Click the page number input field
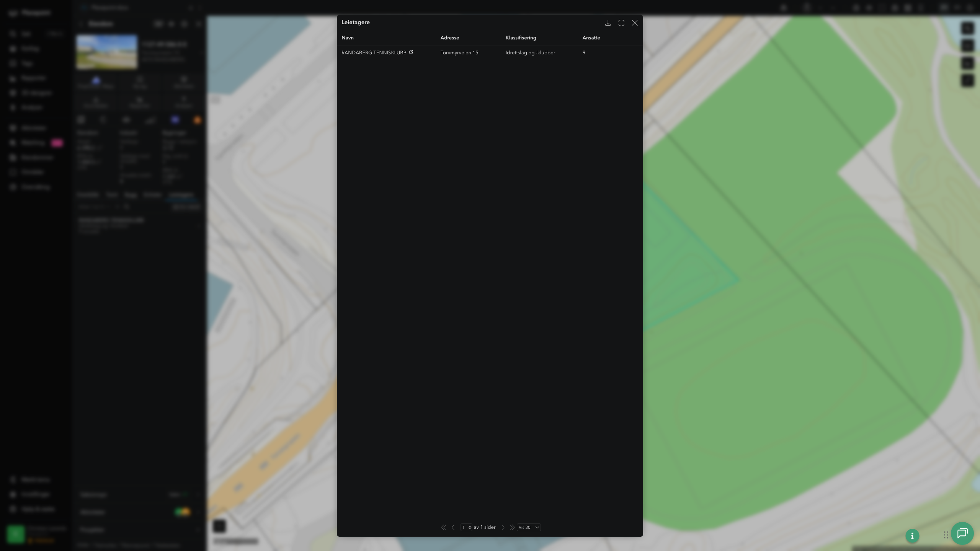 click(466, 527)
